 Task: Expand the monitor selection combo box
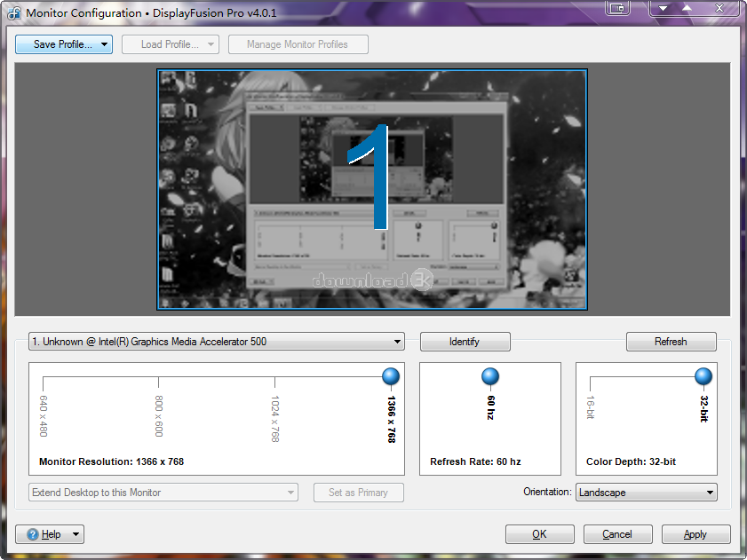tap(217, 342)
